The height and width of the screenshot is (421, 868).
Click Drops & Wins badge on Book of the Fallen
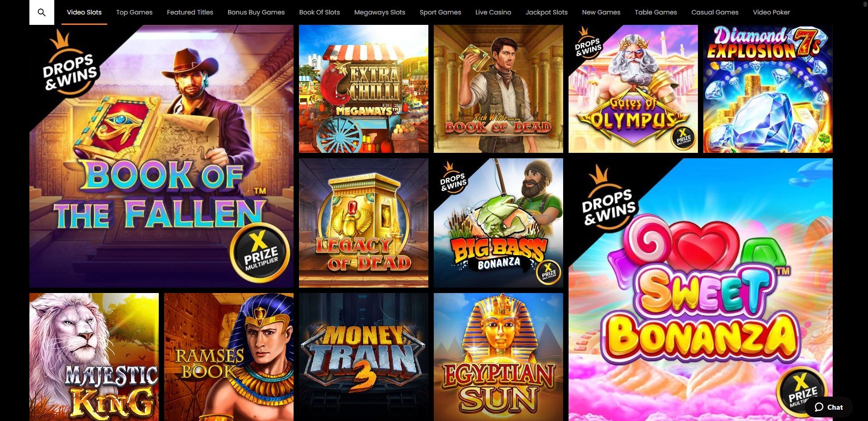click(x=70, y=66)
